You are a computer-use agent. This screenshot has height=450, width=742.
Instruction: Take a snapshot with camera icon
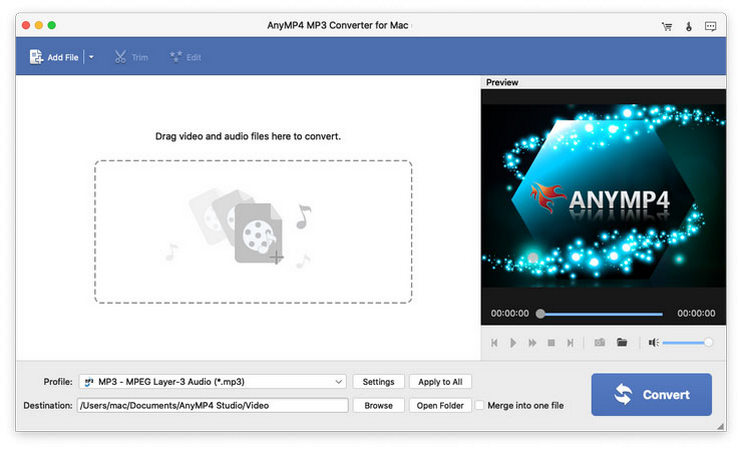[600, 342]
